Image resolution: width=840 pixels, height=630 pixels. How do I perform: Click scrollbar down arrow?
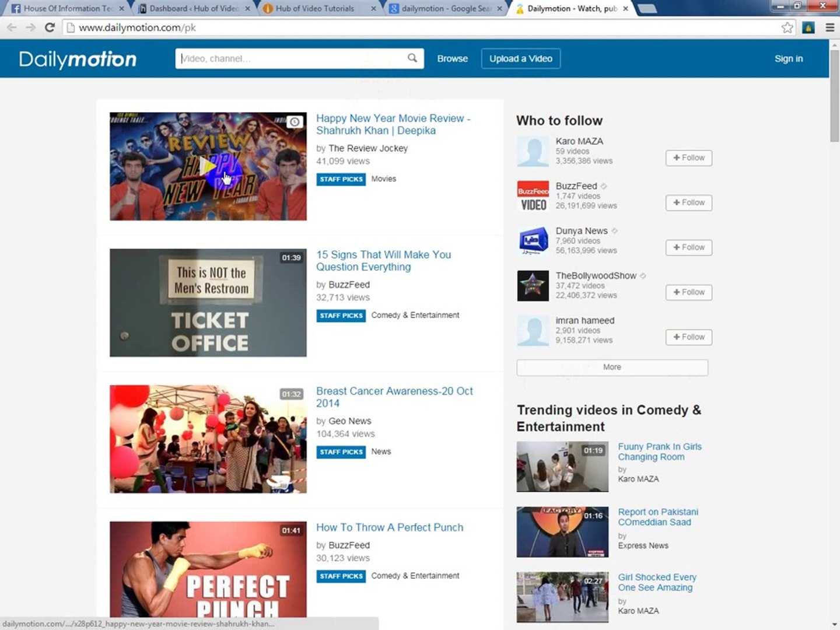click(834, 624)
